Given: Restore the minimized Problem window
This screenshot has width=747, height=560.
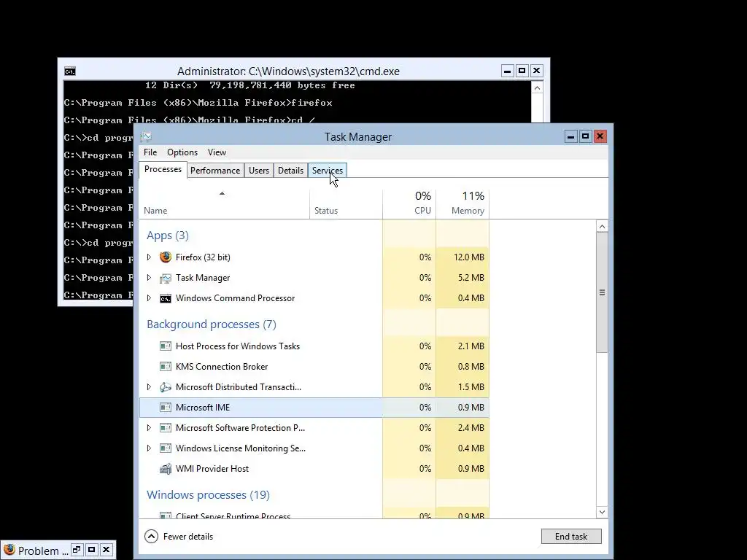Looking at the screenshot, I should pyautogui.click(x=77, y=550).
